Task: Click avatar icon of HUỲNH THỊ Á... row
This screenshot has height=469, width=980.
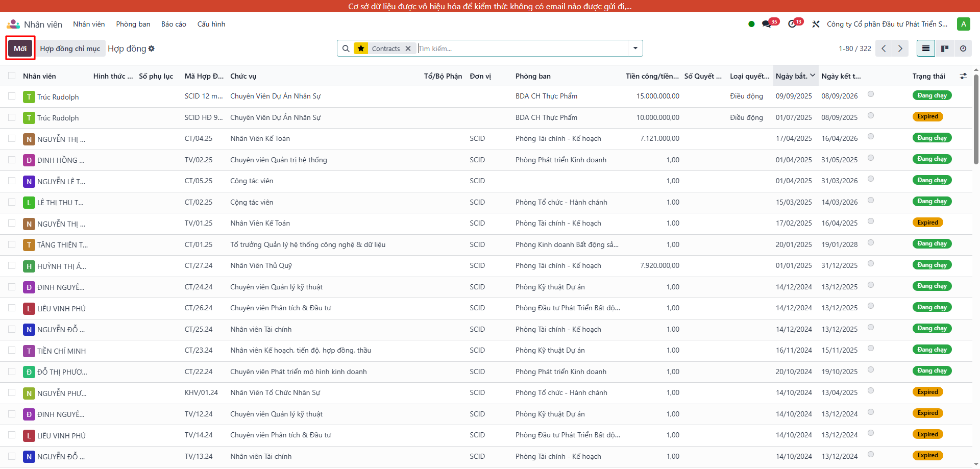Action: coord(29,266)
